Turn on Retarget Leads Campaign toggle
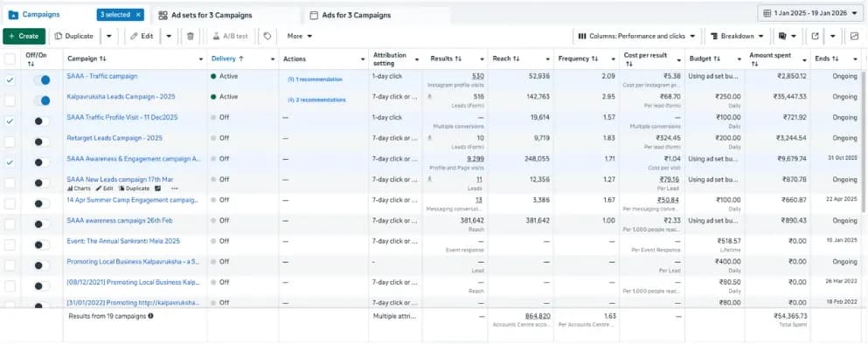Screen dimensions: 868x344 point(41,142)
